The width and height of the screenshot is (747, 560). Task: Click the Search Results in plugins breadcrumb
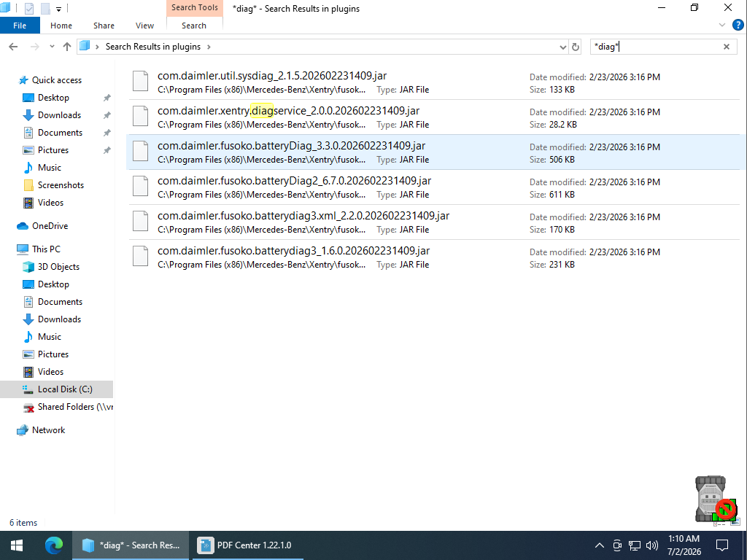tap(153, 47)
